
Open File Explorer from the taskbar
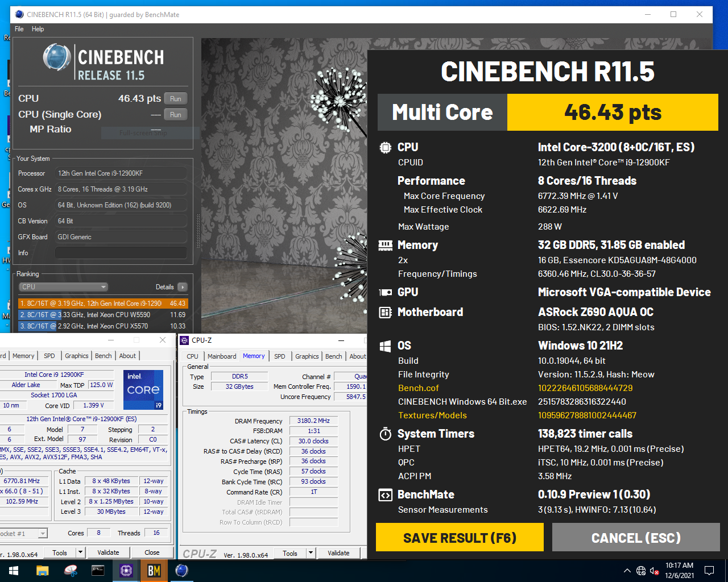(42, 571)
